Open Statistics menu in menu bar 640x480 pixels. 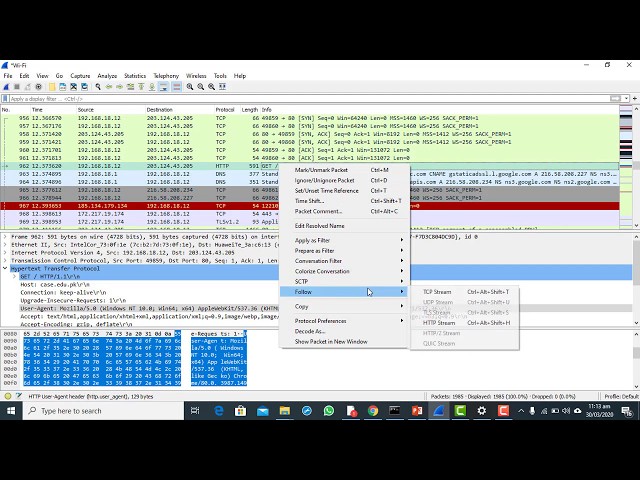135,76
